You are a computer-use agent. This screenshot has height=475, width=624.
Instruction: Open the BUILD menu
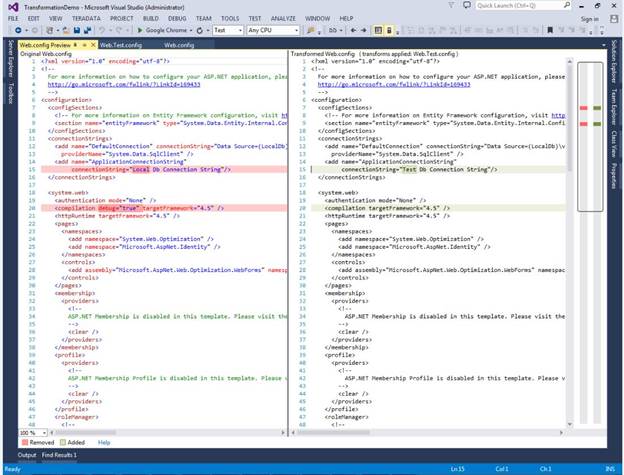151,19
